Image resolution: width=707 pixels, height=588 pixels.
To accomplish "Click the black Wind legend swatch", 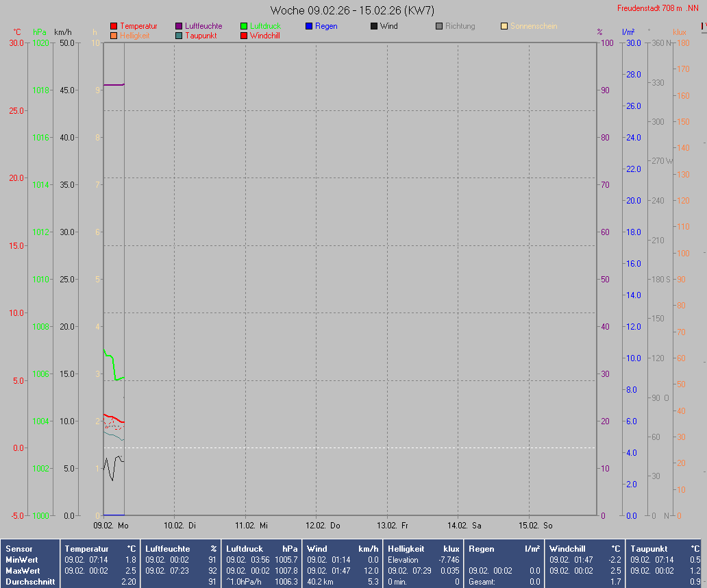I will 374,26.
